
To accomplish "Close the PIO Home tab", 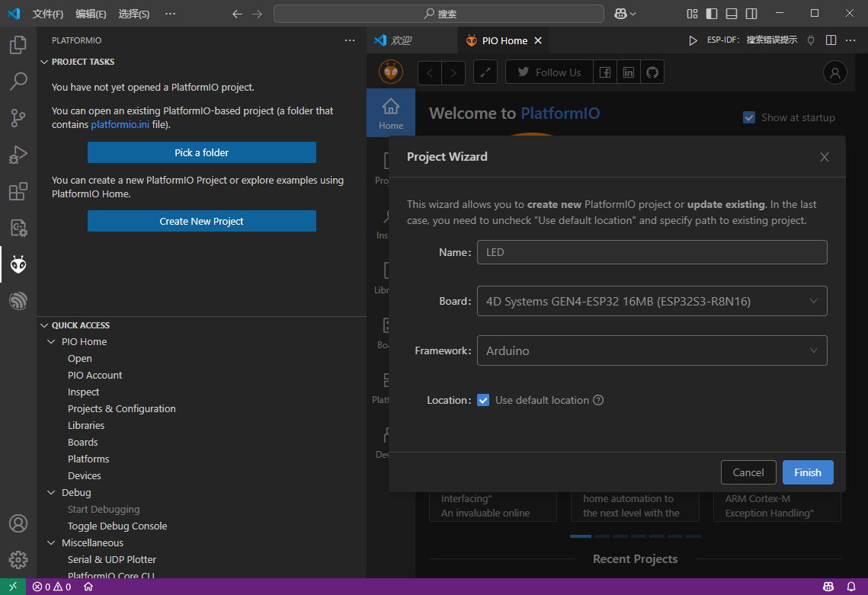I will pos(538,40).
